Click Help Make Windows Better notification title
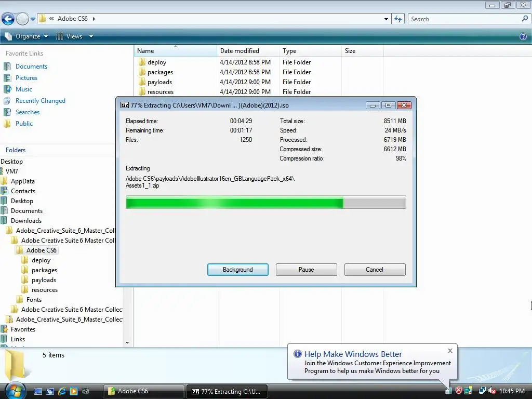The width and height of the screenshot is (532, 399). [353, 354]
